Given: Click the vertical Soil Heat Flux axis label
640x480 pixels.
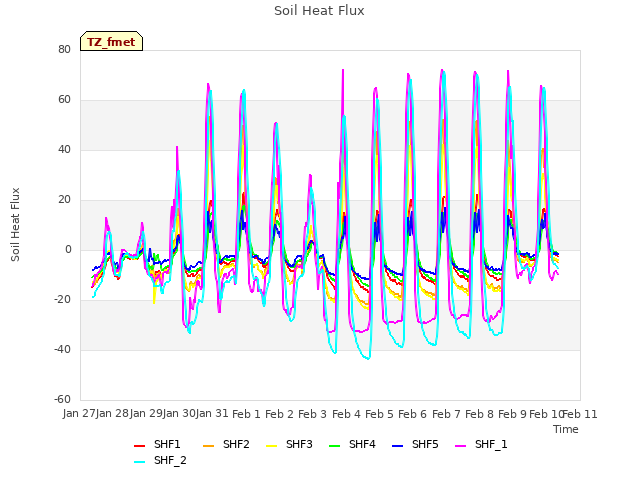Looking at the screenshot, I should pos(15,225).
